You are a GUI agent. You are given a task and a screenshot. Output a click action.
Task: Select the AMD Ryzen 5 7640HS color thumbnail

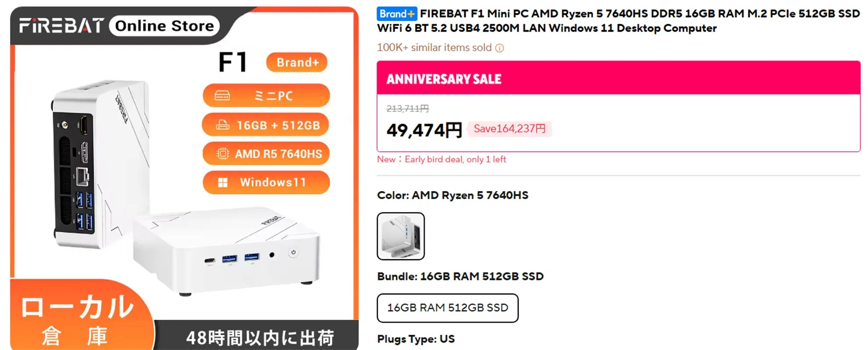pos(401,236)
